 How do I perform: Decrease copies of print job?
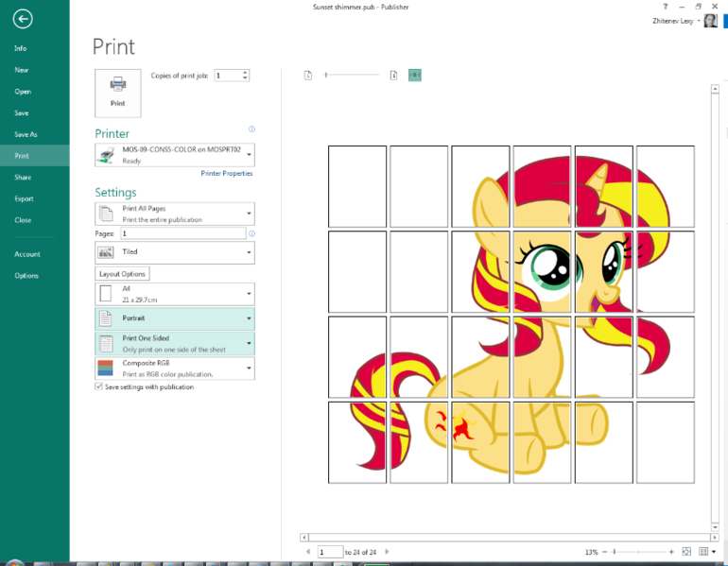click(245, 77)
